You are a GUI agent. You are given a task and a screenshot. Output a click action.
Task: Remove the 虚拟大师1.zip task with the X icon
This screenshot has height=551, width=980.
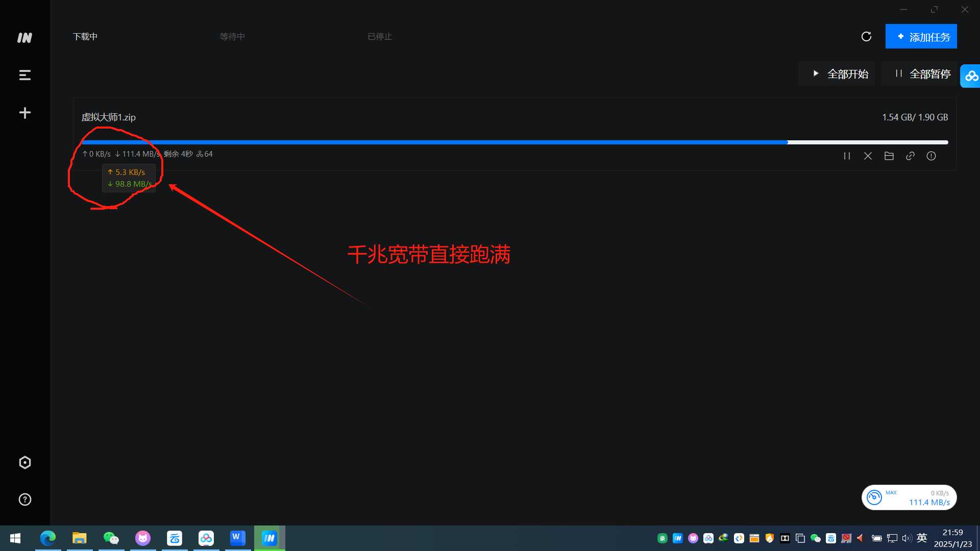click(x=868, y=156)
